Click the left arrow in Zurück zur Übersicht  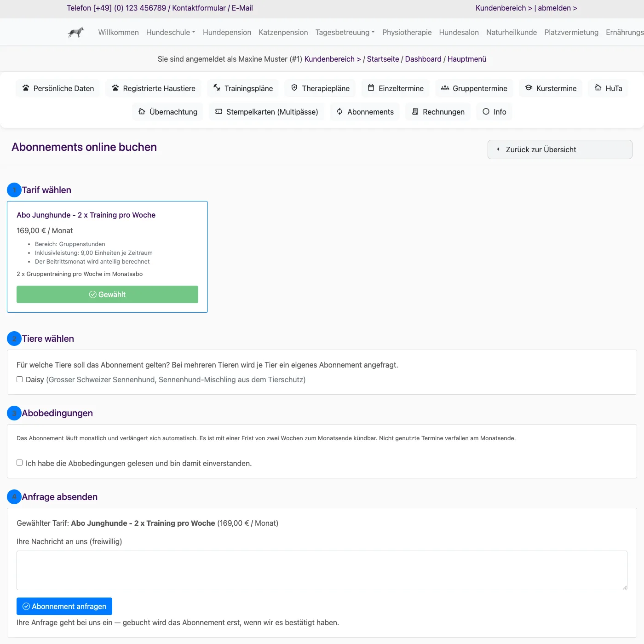[498, 149]
